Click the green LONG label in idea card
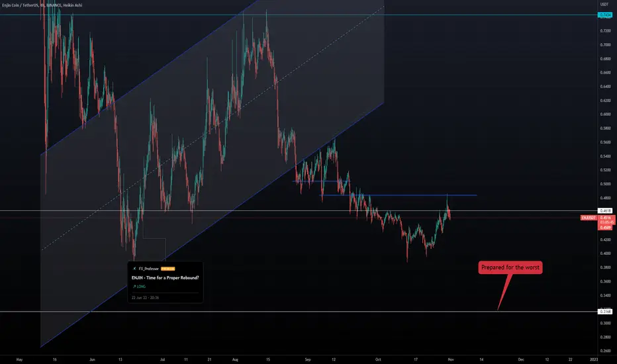Screen dimensions: 617x364 coord(139,287)
